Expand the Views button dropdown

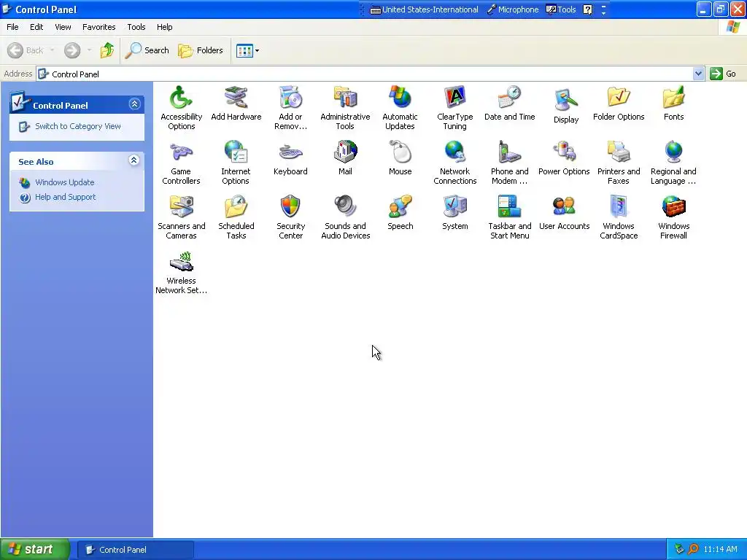[x=258, y=50]
